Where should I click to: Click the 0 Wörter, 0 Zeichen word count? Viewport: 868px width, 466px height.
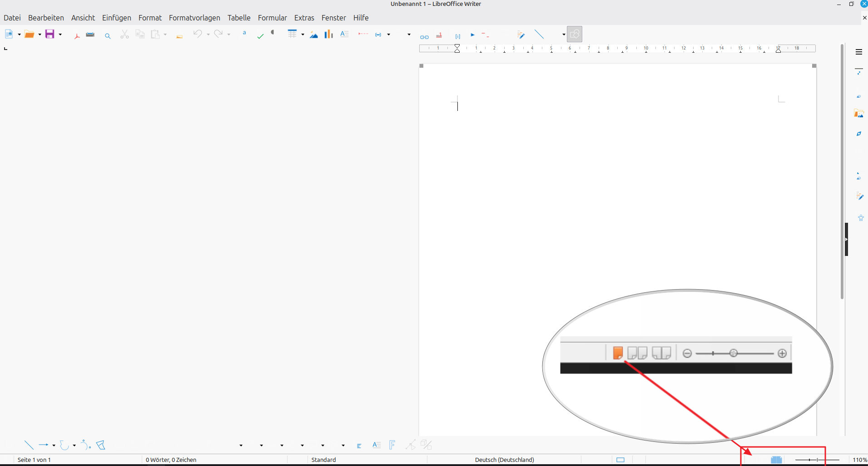171,460
